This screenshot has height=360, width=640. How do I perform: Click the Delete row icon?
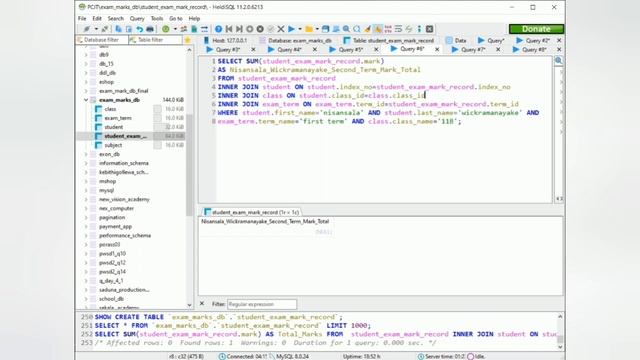tap(260, 29)
